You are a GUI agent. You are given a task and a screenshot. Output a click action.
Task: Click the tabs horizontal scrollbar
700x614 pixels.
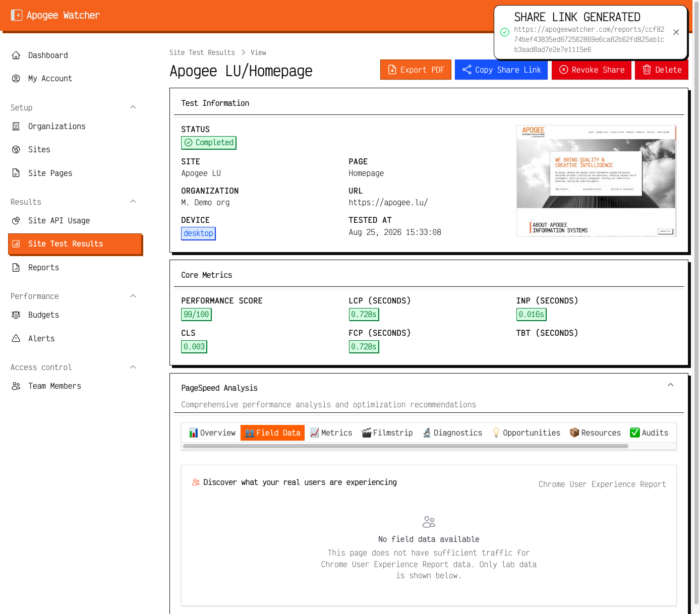point(405,446)
